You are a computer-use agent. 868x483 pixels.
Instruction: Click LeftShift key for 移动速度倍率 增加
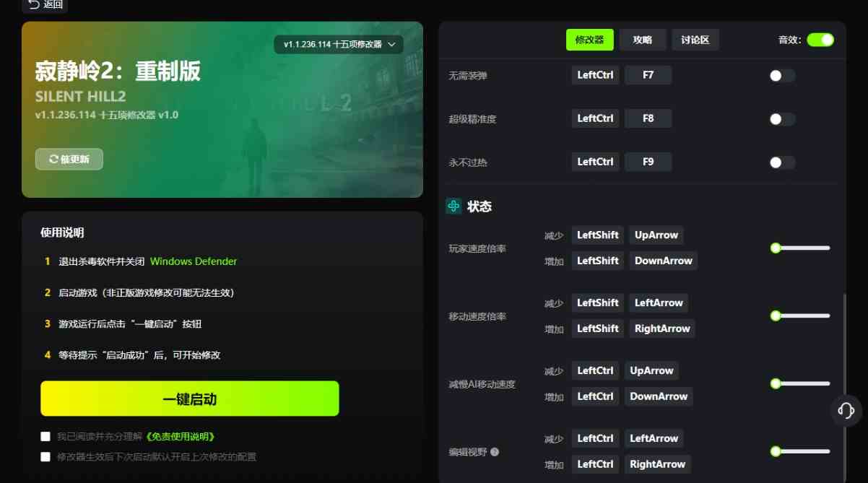pyautogui.click(x=598, y=328)
